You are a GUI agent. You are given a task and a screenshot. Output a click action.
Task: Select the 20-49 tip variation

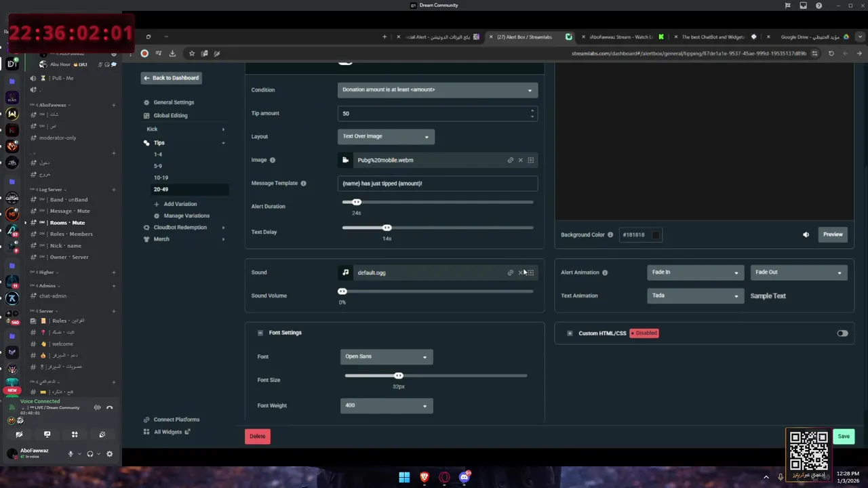[x=161, y=189]
